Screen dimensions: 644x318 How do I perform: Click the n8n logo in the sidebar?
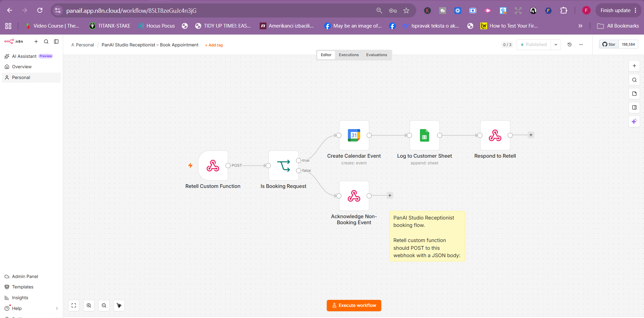(14, 41)
